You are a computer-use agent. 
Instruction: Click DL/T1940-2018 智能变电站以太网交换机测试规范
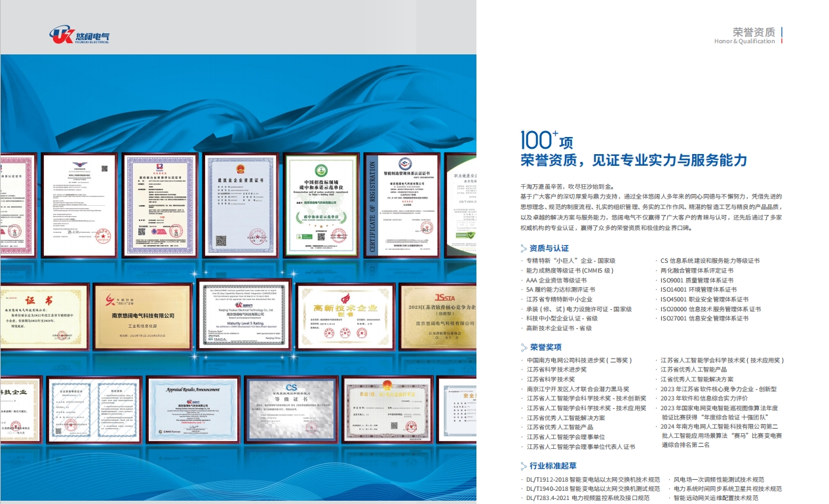click(592, 488)
